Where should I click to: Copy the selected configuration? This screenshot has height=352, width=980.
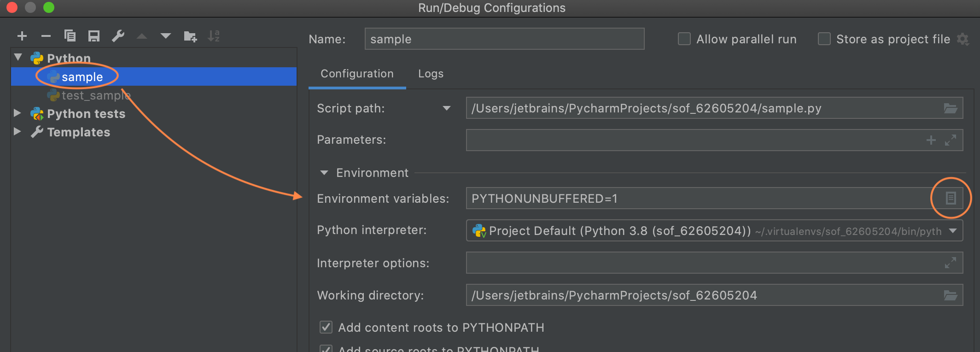[x=70, y=36]
